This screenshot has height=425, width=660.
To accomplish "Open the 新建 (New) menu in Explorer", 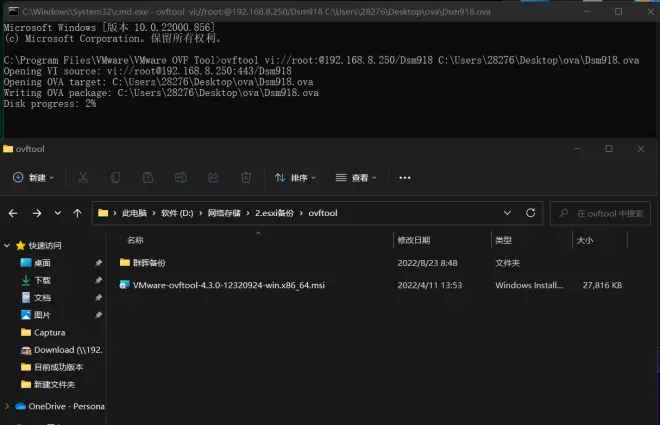I will pyautogui.click(x=33, y=178).
